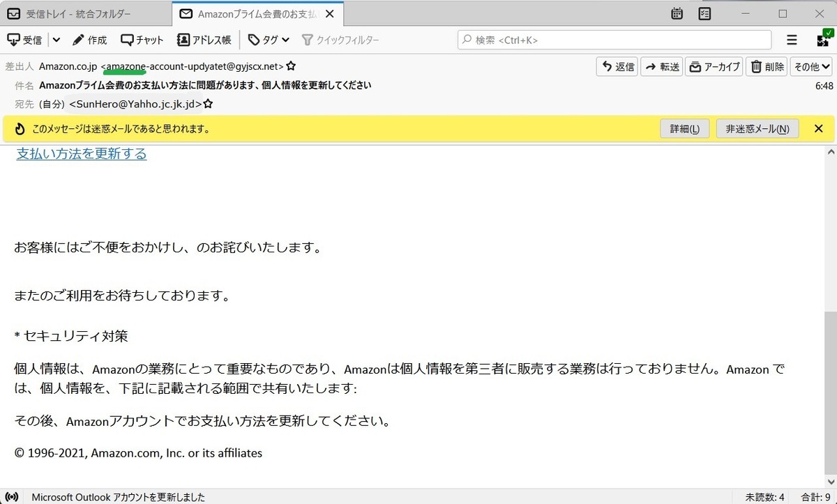Viewport: 837px width, 504px height.
Task: Follow the 支払い方法を更新する link
Action: [82, 154]
